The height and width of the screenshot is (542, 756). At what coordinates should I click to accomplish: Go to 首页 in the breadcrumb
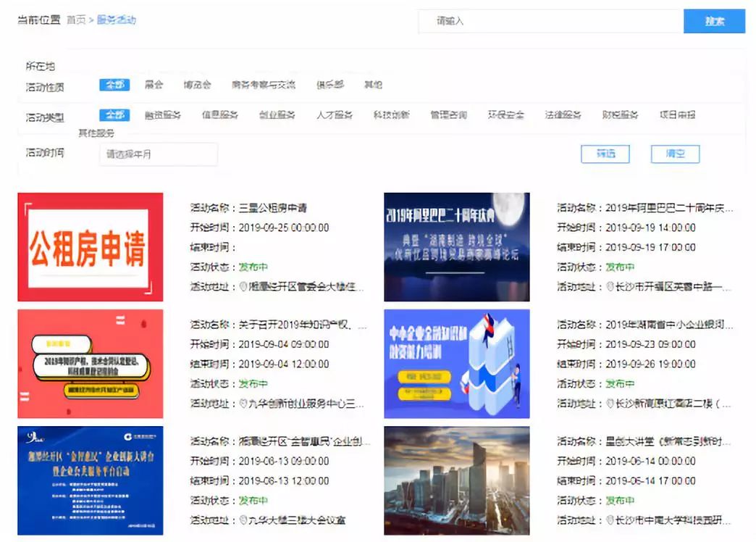pos(75,20)
